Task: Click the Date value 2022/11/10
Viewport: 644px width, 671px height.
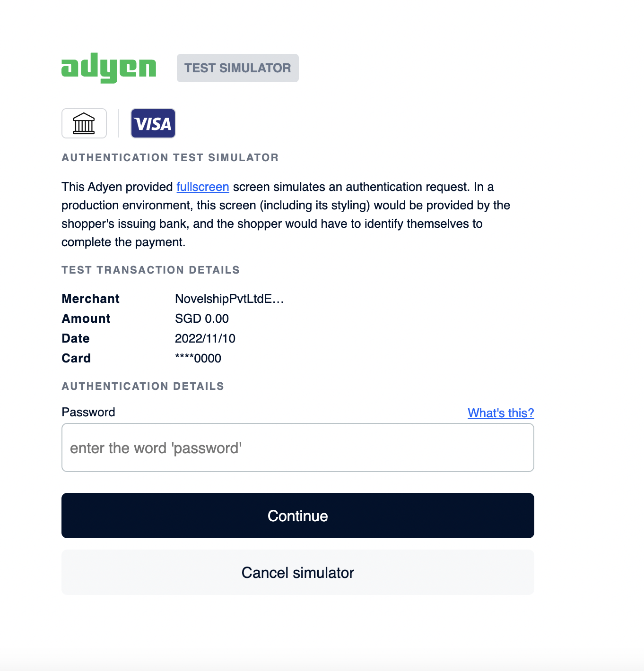Action: [x=205, y=338]
